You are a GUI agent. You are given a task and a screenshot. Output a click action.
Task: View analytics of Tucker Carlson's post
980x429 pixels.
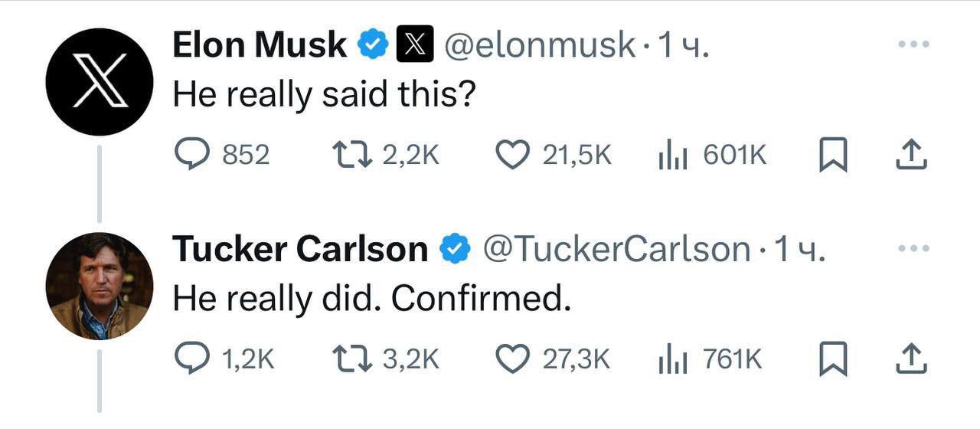pos(672,359)
